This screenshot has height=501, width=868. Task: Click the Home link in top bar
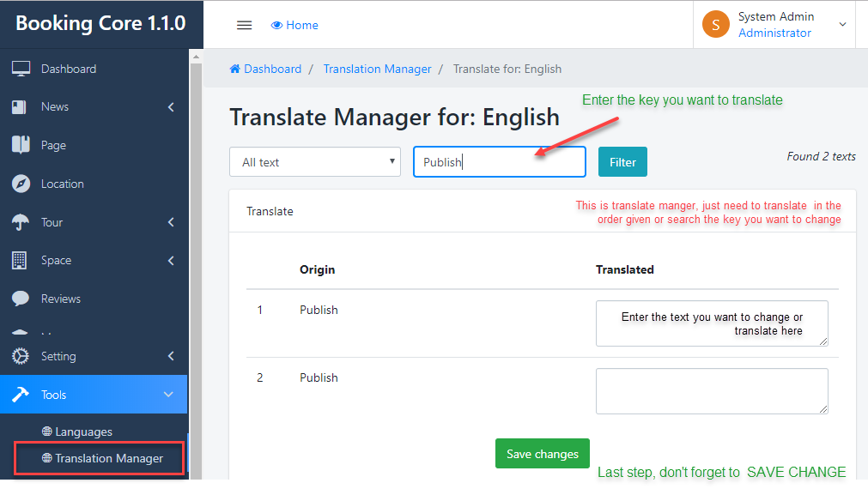294,25
